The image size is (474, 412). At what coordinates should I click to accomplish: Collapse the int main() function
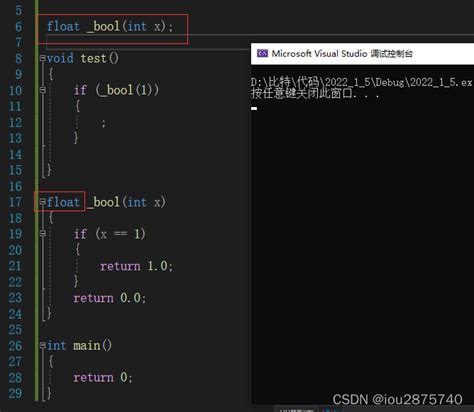coord(43,345)
